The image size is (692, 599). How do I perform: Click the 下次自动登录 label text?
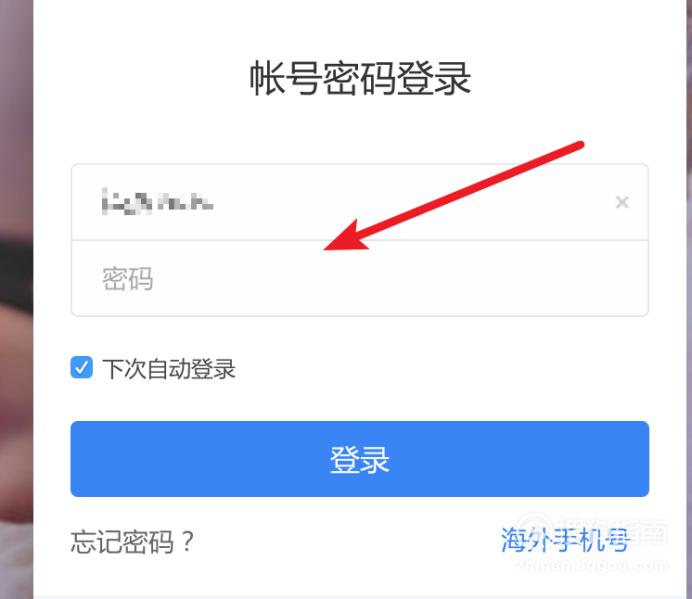169,369
